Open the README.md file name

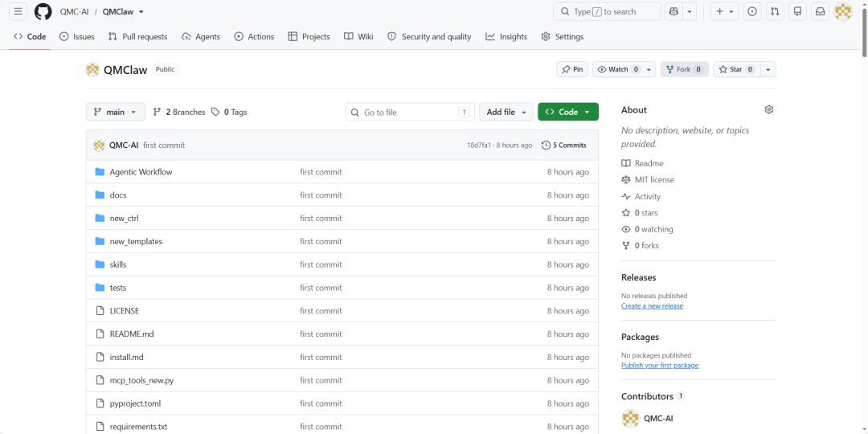coord(132,334)
